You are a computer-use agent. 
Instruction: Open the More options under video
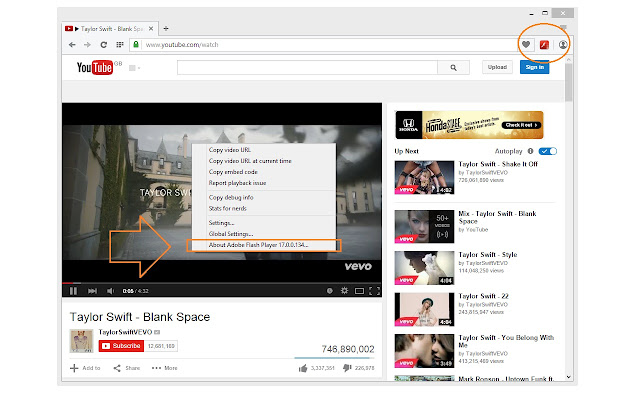(164, 368)
